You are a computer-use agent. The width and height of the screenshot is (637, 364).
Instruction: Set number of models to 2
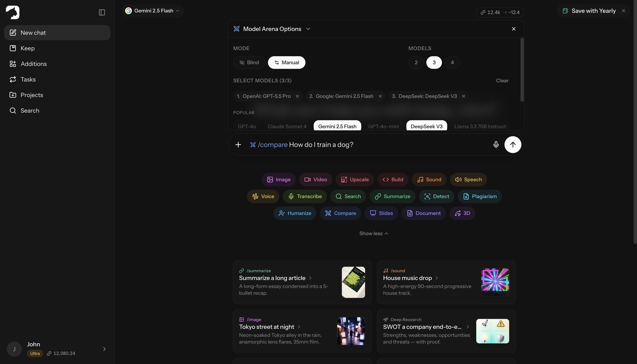click(416, 63)
